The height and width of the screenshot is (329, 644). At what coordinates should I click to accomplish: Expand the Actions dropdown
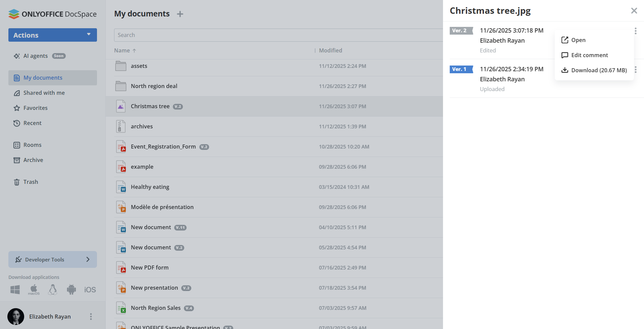click(x=52, y=35)
